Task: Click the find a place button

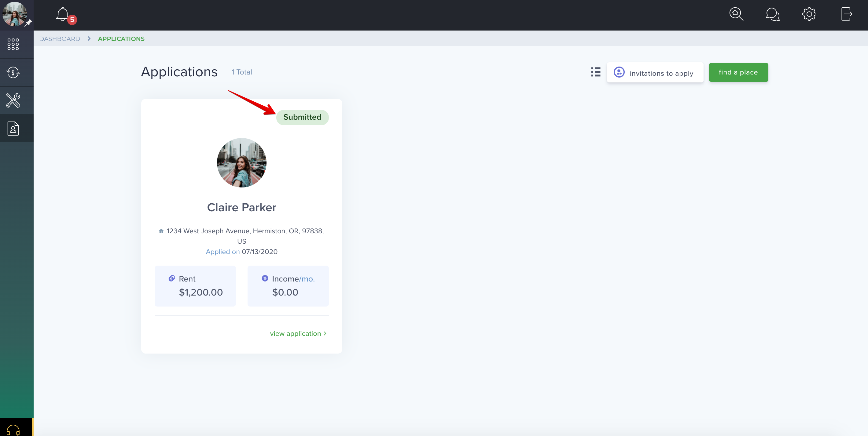Action: click(x=738, y=72)
